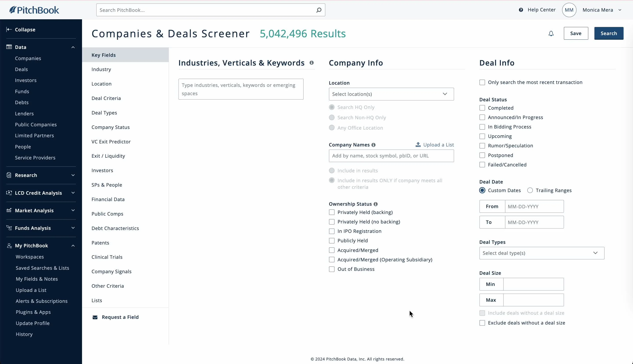Screen dimensions: 633x364
Task: Click the blue Search button
Action: pyautogui.click(x=609, y=34)
